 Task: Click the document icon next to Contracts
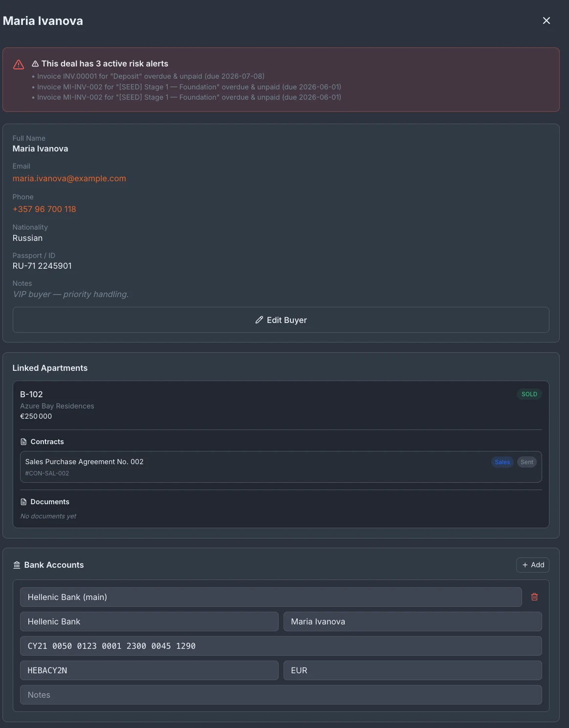tap(23, 442)
